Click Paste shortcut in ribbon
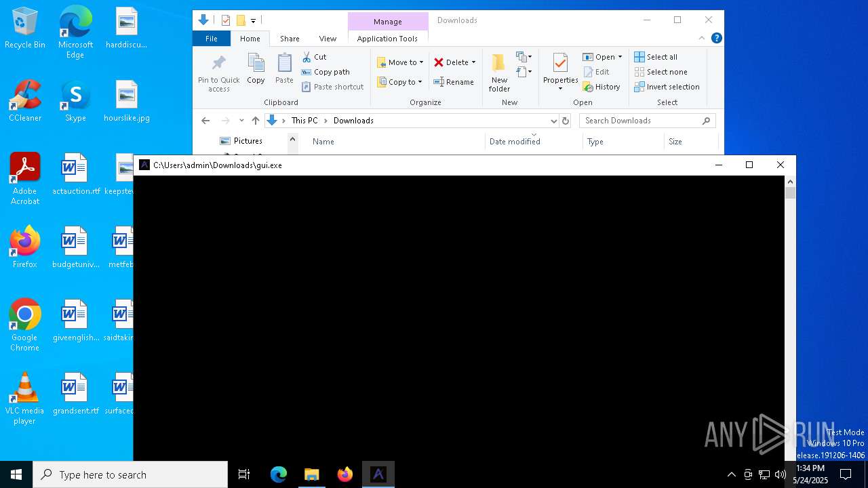Screen dimensions: 868x488 click(332, 87)
